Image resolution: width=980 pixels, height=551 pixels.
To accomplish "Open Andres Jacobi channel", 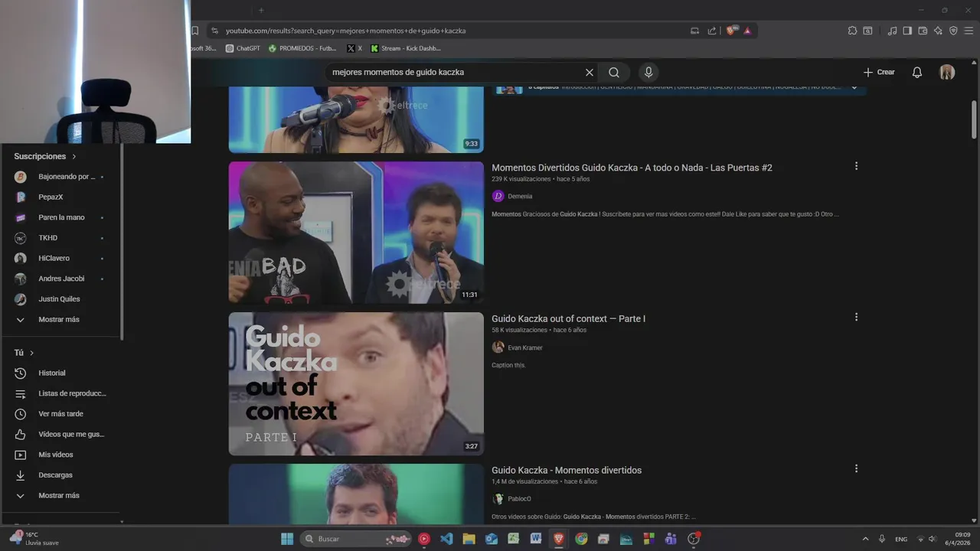I will 61,279.
